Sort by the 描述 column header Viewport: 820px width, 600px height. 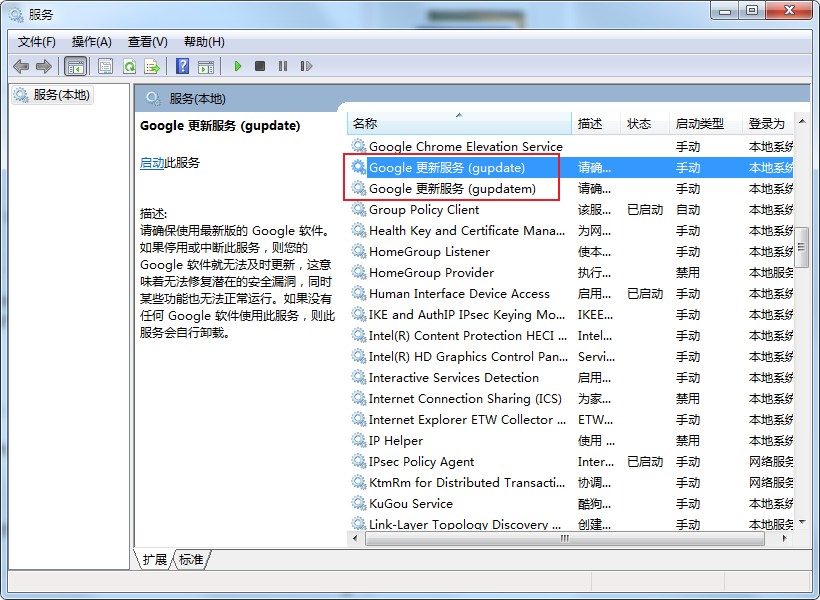point(596,124)
